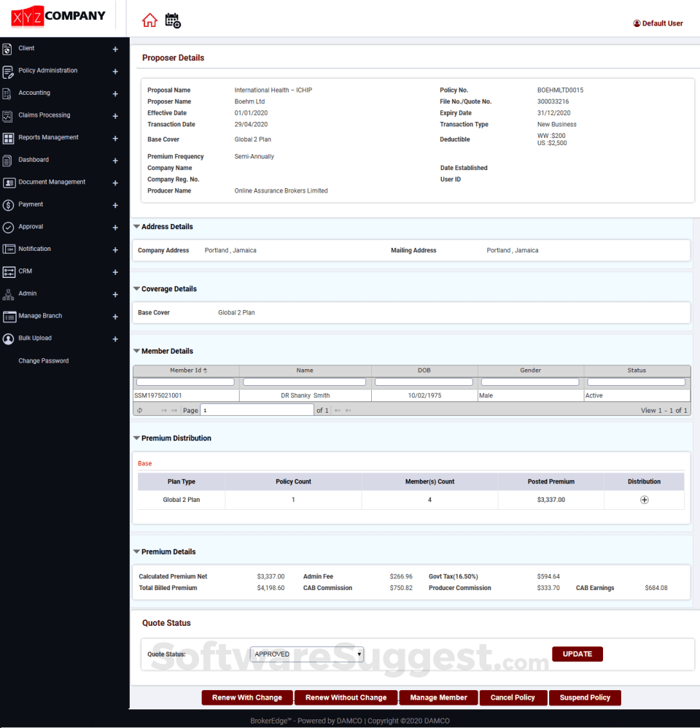The height and width of the screenshot is (728, 700).
Task: Click the Home icon in top bar
Action: pos(149,20)
